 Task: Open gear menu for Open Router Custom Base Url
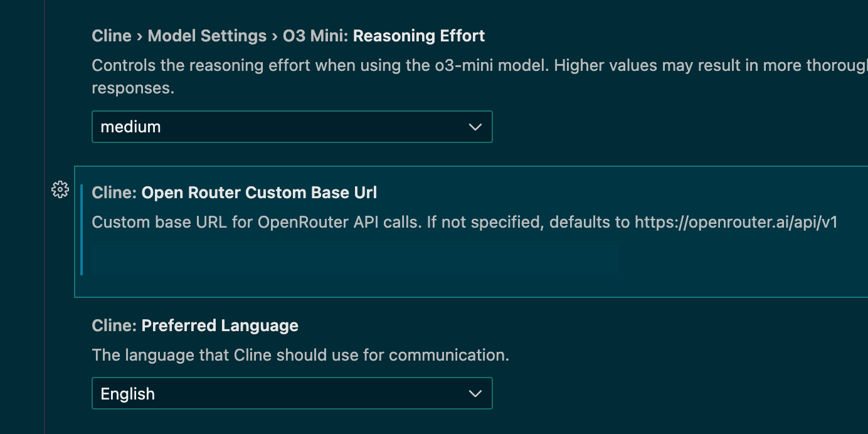[x=60, y=189]
